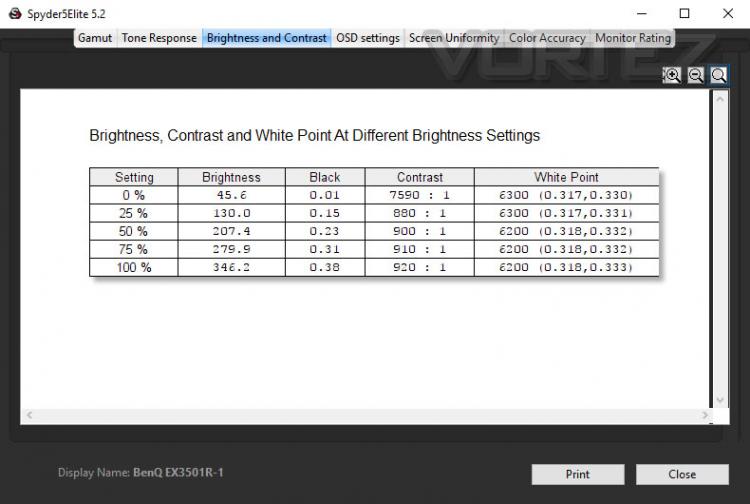Click the Close button at bottom

tap(682, 474)
